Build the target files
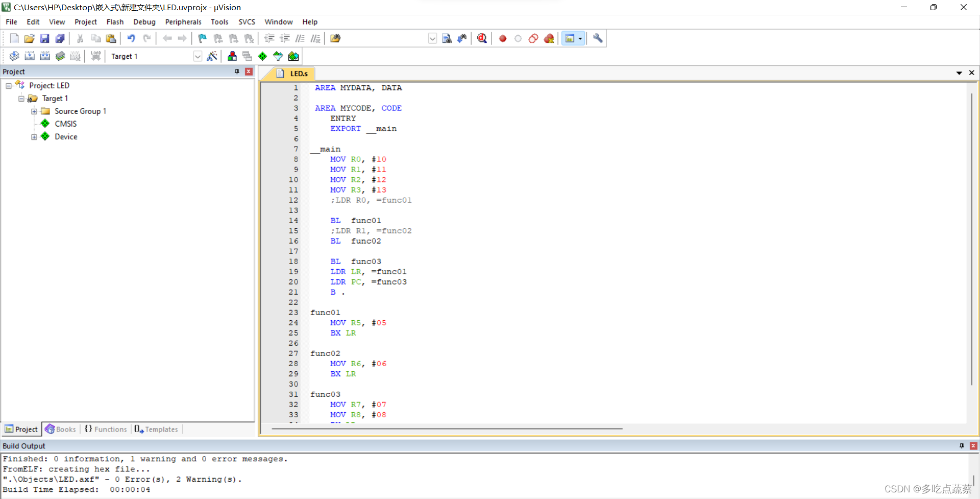Image resolution: width=980 pixels, height=499 pixels. pyautogui.click(x=30, y=56)
